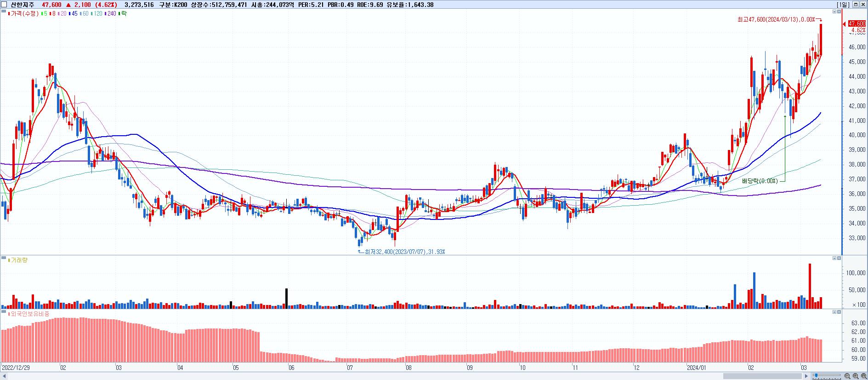Click the 상장수:512,759,471 share count

(219, 5)
